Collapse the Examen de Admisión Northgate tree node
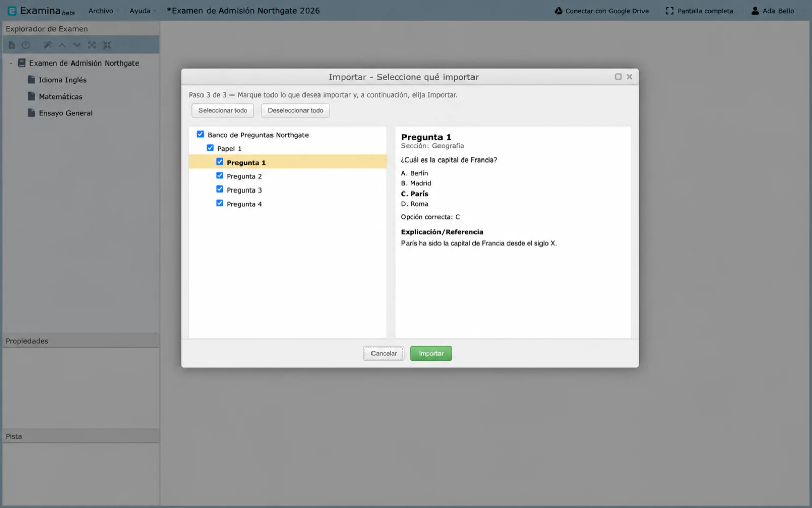Viewport: 812px width, 508px height. 11,63
